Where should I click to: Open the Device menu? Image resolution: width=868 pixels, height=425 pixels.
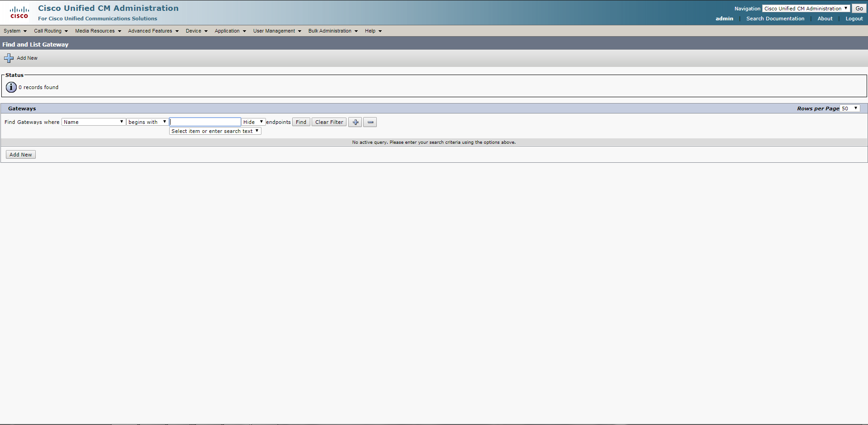[196, 31]
